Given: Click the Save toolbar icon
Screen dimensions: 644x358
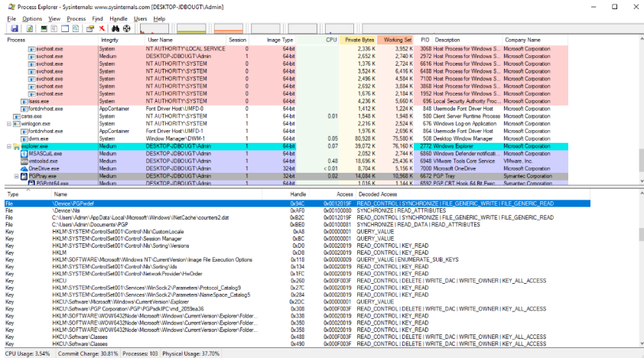Looking at the screenshot, I should coord(14,28).
